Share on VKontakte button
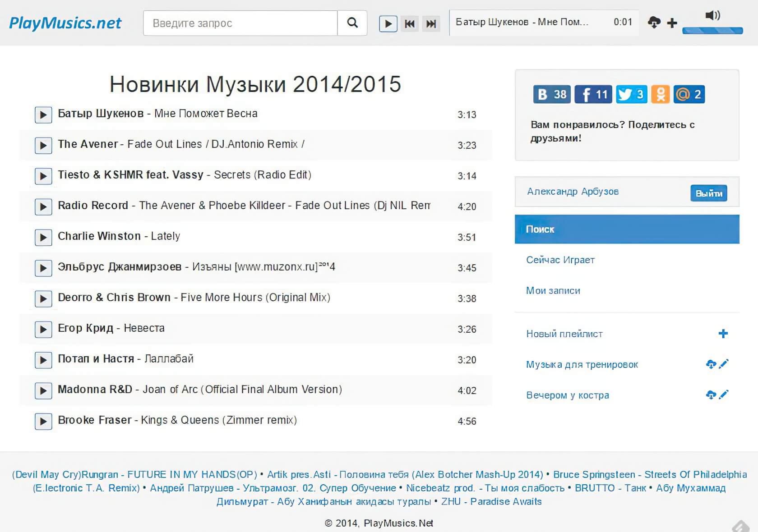Image resolution: width=758 pixels, height=532 pixels. coord(552,94)
